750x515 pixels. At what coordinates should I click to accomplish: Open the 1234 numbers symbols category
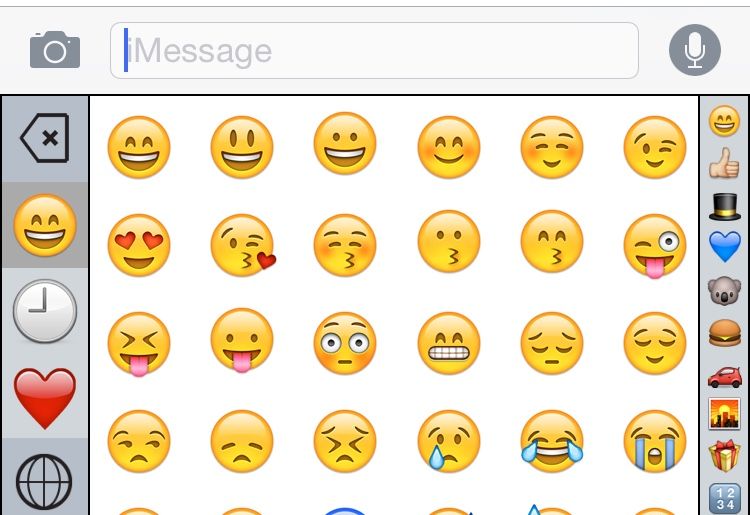click(724, 498)
